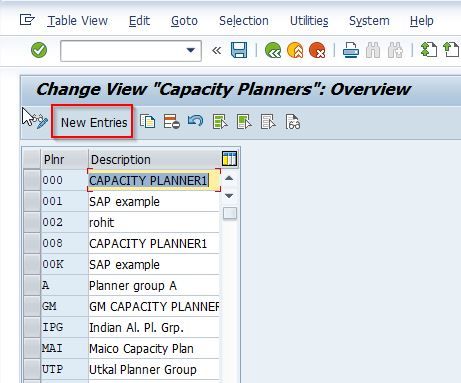
Task: Save using the floppy disk icon
Action: tap(239, 50)
